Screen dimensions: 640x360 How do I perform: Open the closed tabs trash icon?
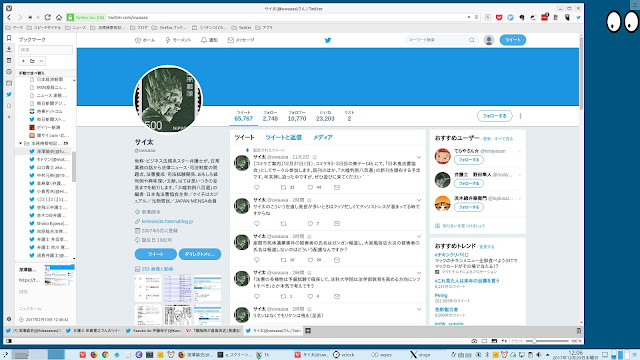coord(578,331)
